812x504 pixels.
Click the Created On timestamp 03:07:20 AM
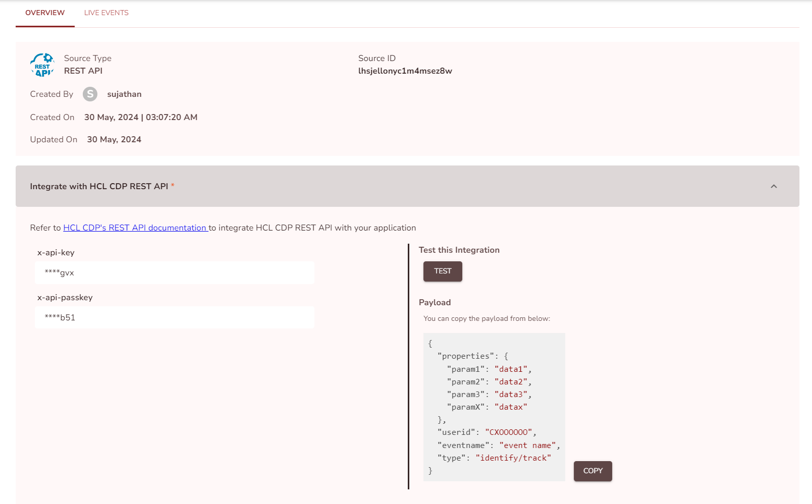(172, 117)
